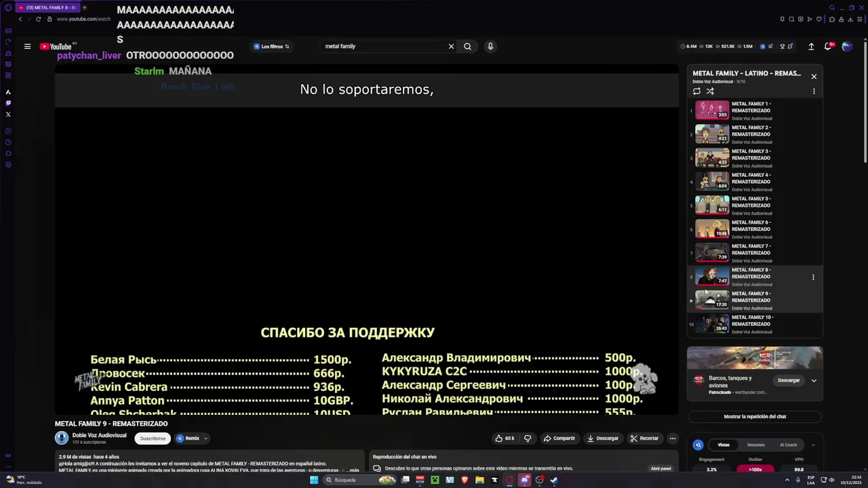The width and height of the screenshot is (868, 488).
Task: Click the search magnifier button
Action: click(x=467, y=46)
